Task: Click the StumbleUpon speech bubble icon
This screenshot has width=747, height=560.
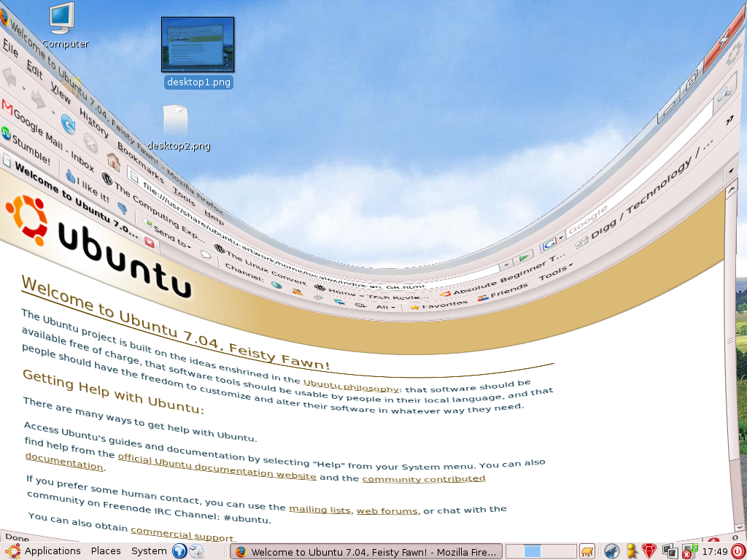Action: (205, 254)
